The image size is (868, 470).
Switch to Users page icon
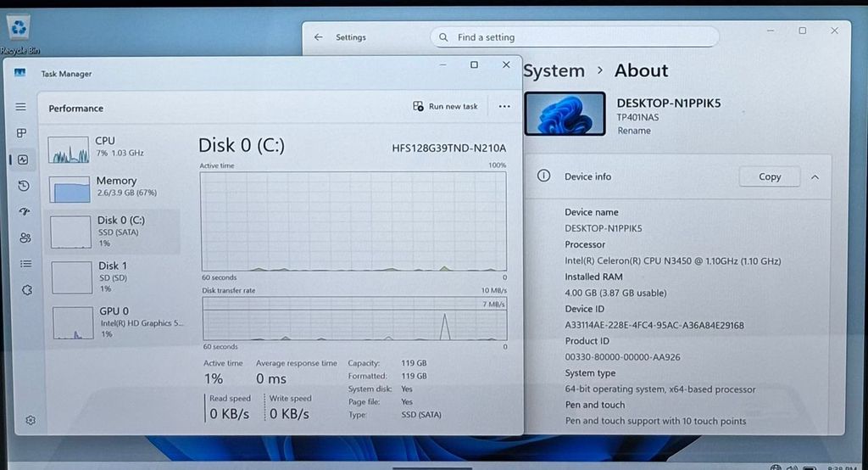pos(25,238)
